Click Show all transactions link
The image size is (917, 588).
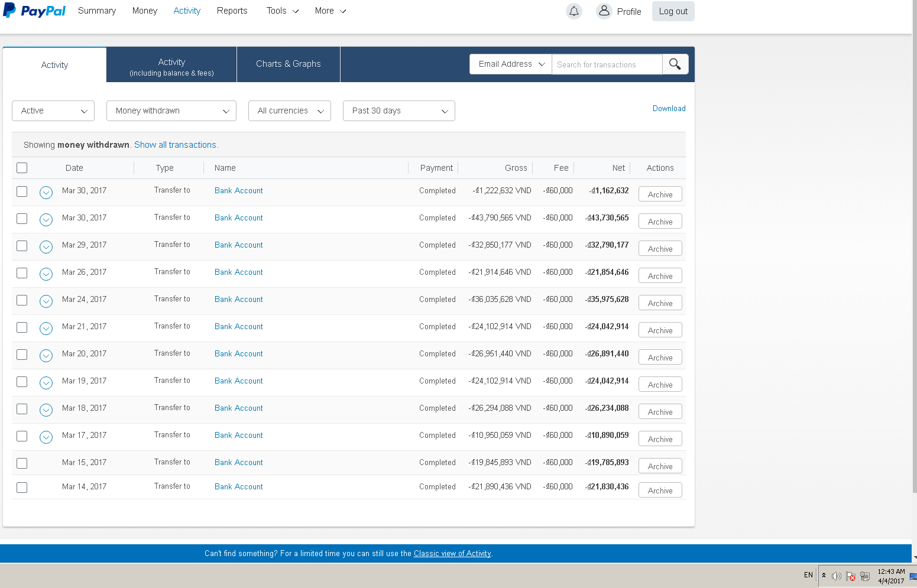click(176, 145)
